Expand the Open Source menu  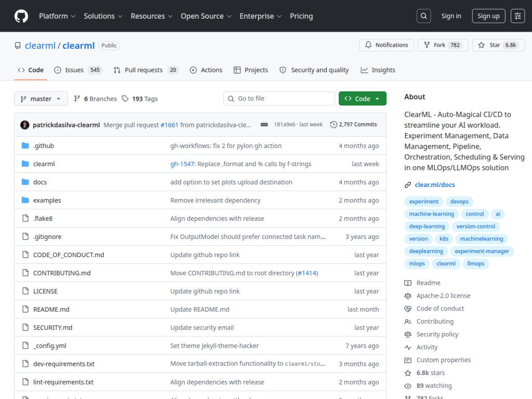pos(206,16)
